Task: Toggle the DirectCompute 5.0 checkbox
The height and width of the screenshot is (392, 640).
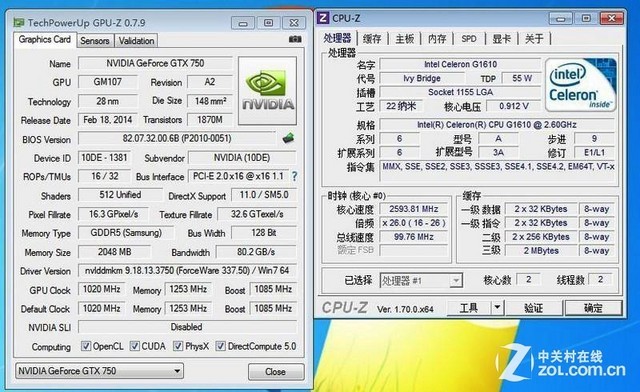Action: pos(220,346)
